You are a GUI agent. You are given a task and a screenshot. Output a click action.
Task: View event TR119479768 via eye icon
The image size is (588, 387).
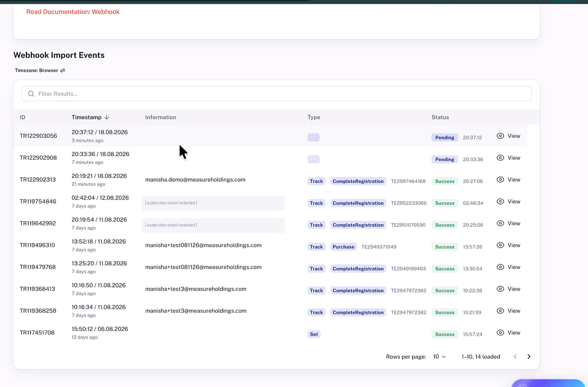(500, 267)
